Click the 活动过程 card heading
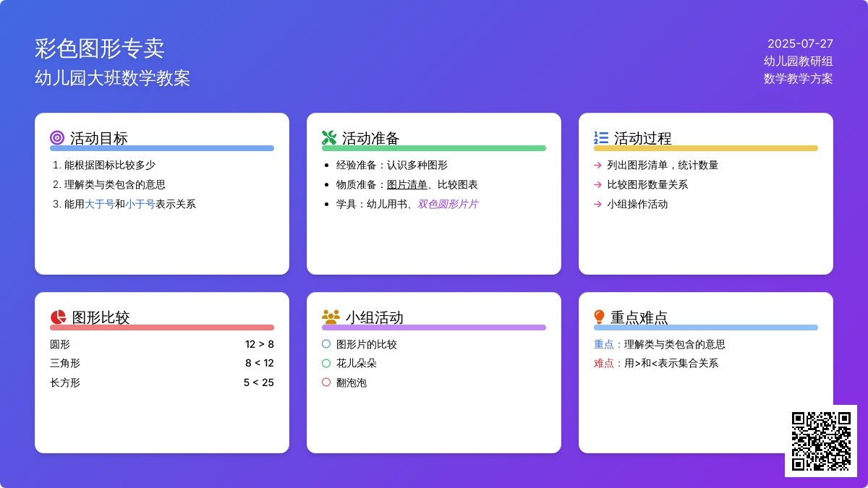This screenshot has height=488, width=868. tap(643, 137)
